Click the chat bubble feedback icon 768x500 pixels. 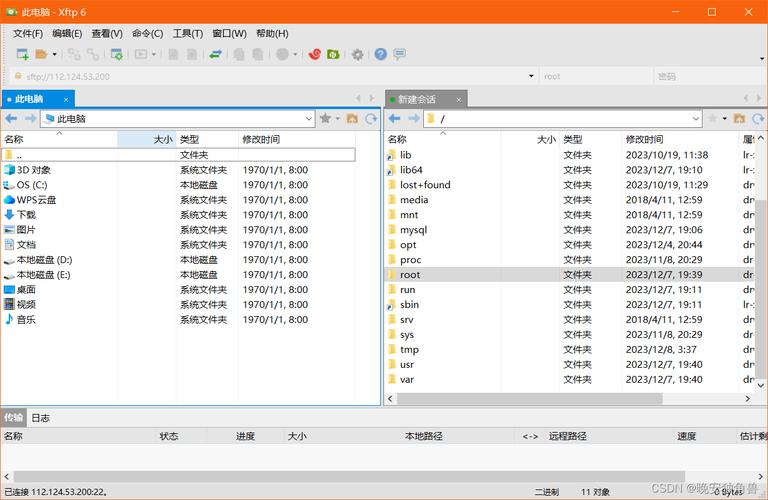coord(400,54)
